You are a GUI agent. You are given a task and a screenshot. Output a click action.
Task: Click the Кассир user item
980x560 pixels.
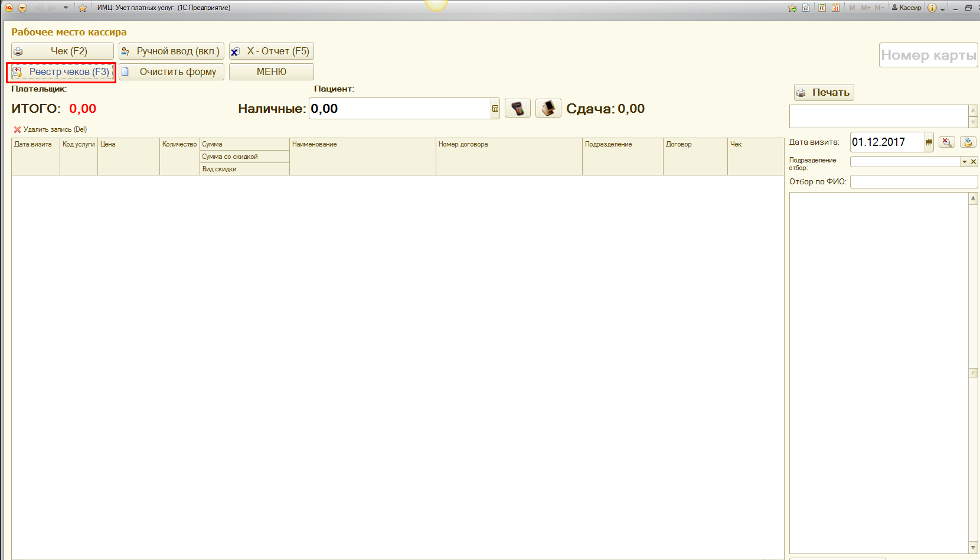click(x=906, y=8)
